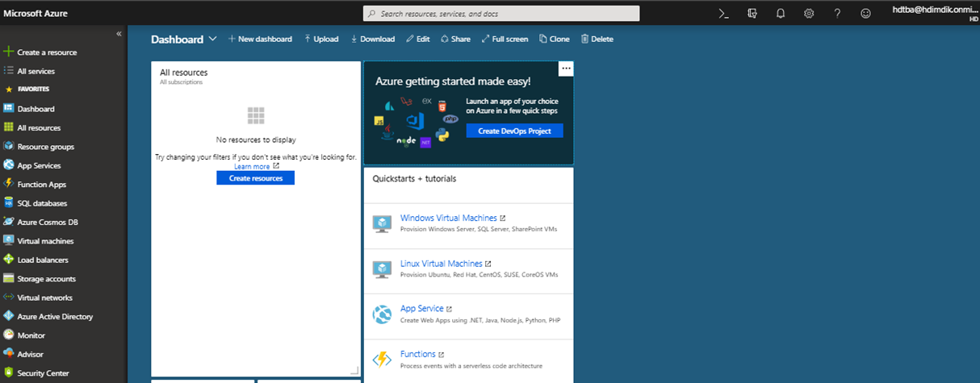Click the help question mark icon
The height and width of the screenshot is (383, 980).
(837, 14)
